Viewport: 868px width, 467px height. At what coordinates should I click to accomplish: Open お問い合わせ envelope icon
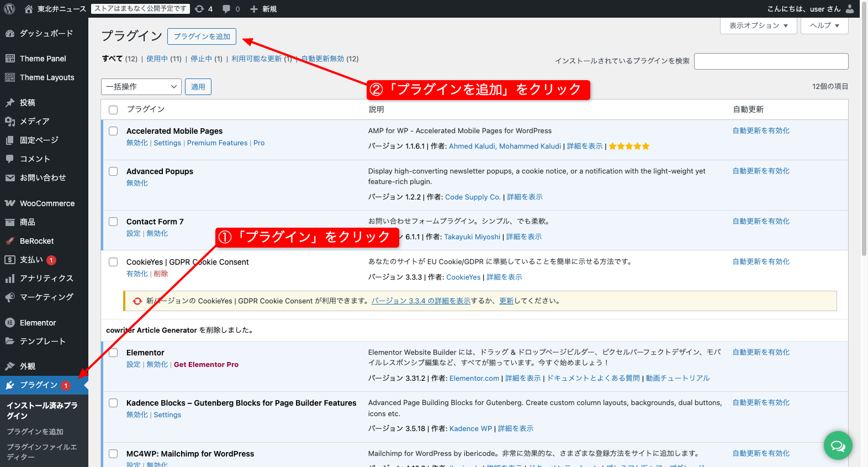pyautogui.click(x=10, y=177)
